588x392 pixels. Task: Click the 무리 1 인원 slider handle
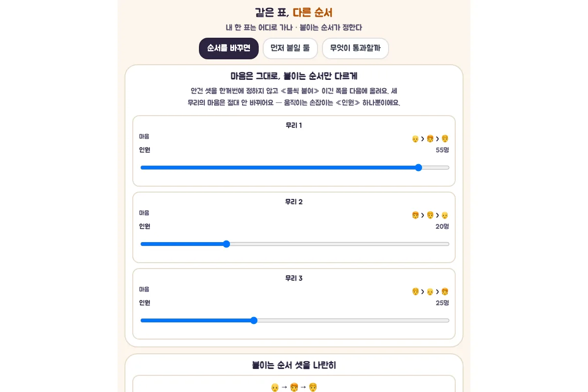pos(418,168)
